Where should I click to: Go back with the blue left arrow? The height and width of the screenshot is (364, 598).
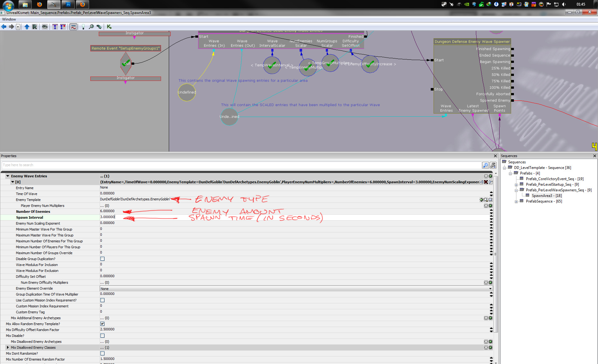(4, 27)
